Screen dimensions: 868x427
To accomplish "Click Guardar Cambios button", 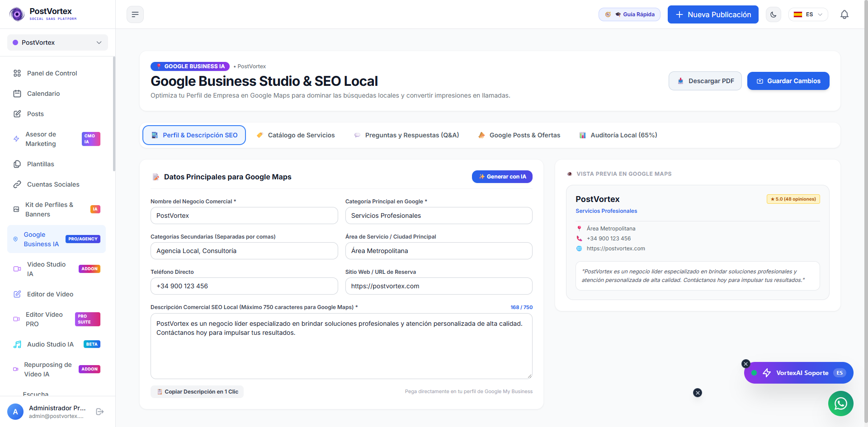I will point(788,81).
